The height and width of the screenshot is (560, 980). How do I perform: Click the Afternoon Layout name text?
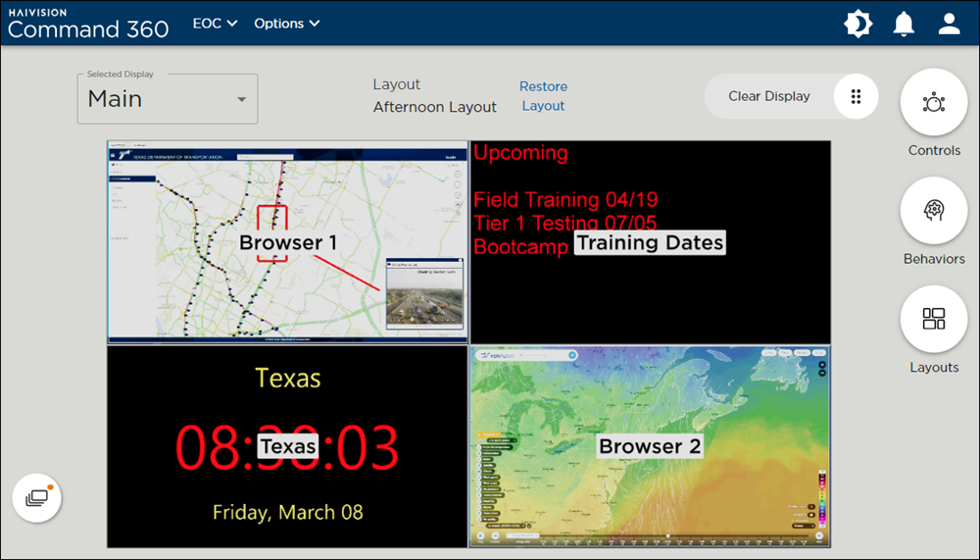435,107
